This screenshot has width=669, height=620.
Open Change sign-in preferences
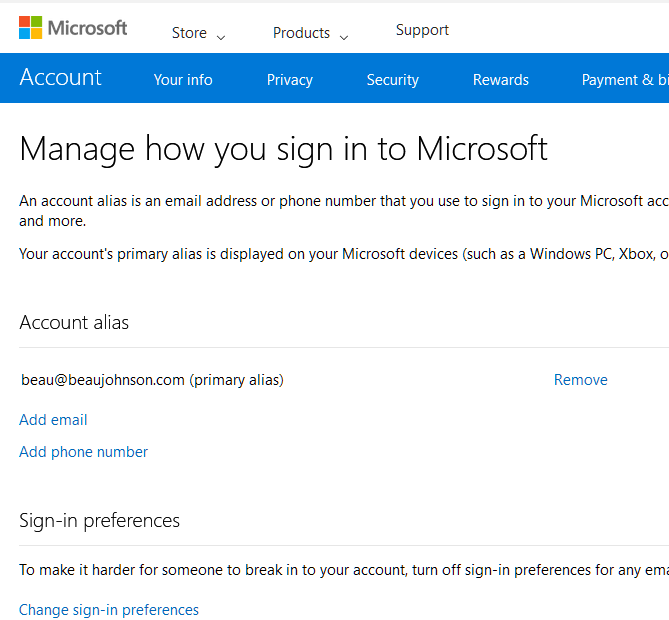point(109,610)
